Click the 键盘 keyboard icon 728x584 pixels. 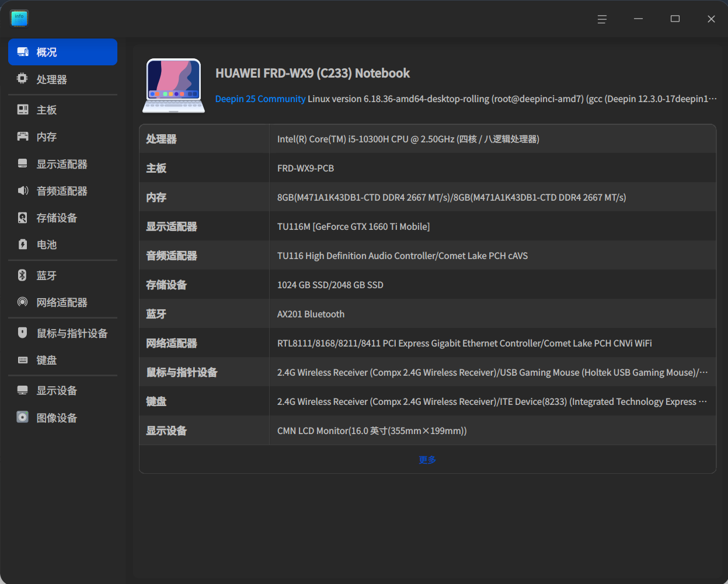pos(23,360)
